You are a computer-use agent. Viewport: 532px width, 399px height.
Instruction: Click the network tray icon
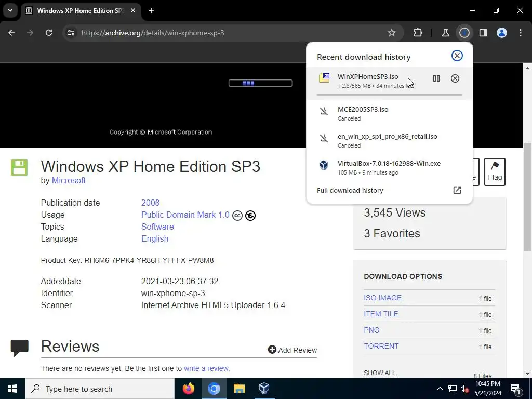[453, 389]
